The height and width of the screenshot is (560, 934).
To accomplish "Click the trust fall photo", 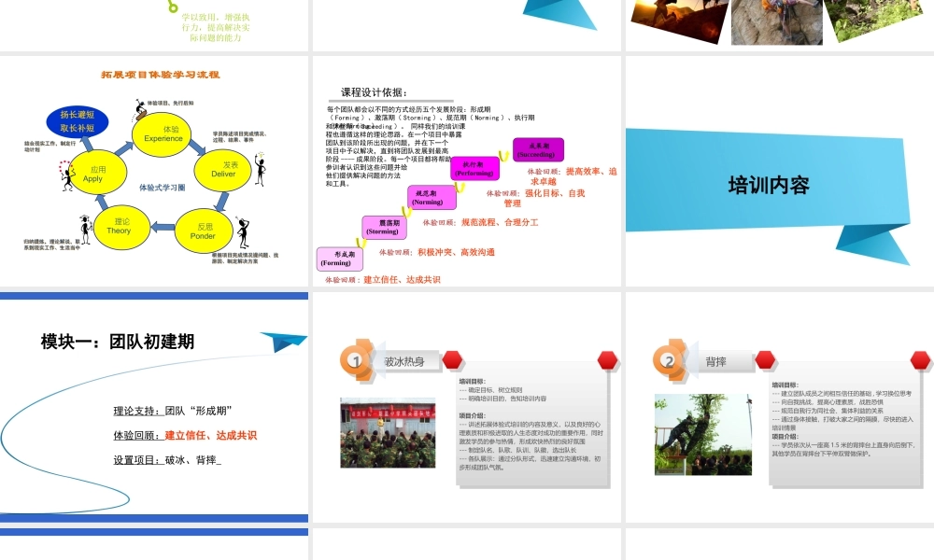I will pos(703,434).
